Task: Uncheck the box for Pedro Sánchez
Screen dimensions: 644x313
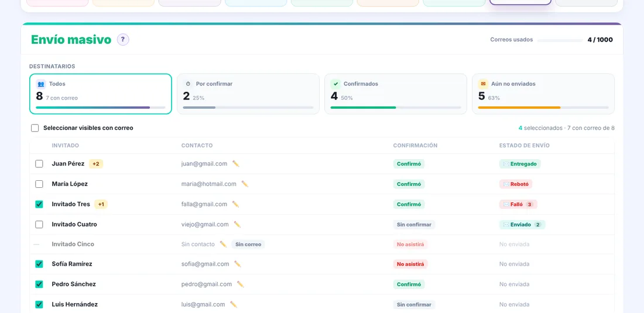Action: point(39,284)
